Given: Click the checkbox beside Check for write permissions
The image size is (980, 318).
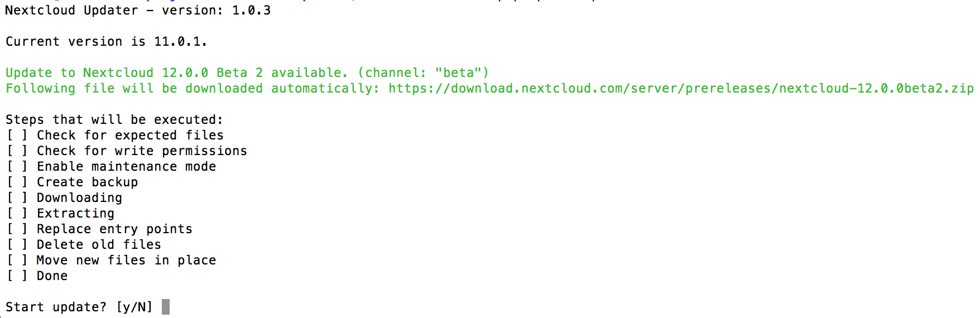Looking at the screenshot, I should click(17, 151).
